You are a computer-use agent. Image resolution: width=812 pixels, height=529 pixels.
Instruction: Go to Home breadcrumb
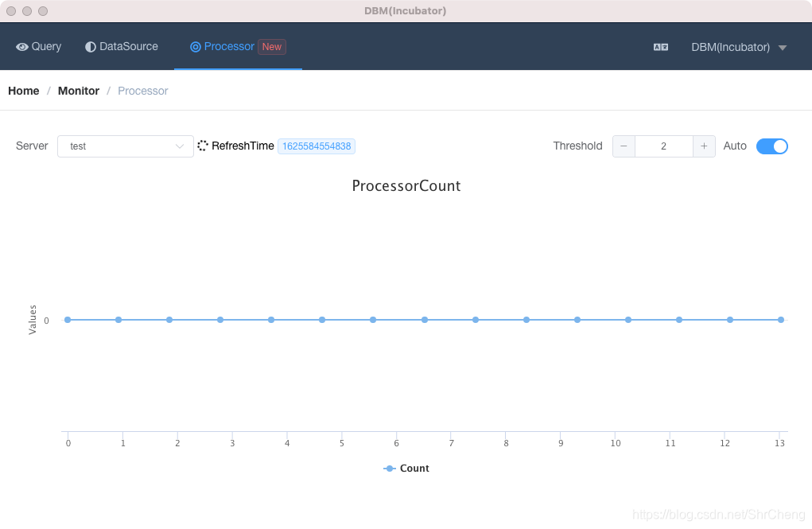[x=23, y=91]
